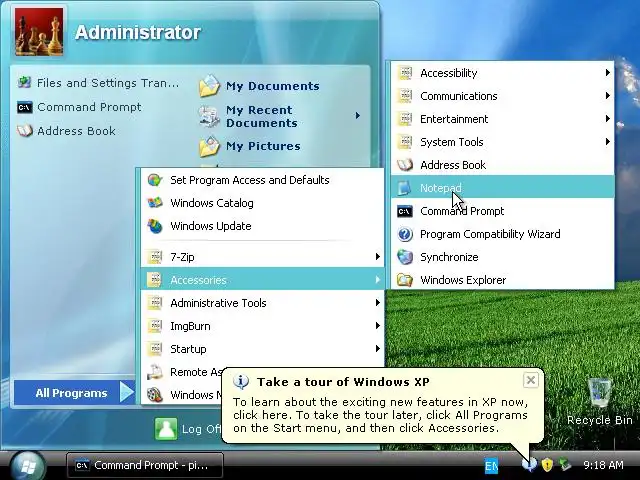Click the Synchronize icon
The height and width of the screenshot is (480, 640).
pyautogui.click(x=405, y=257)
